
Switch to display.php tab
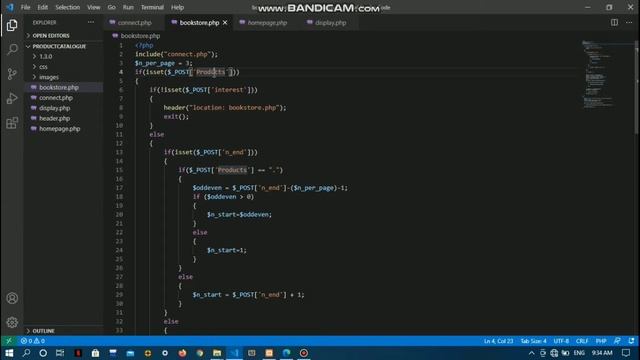tap(330, 22)
